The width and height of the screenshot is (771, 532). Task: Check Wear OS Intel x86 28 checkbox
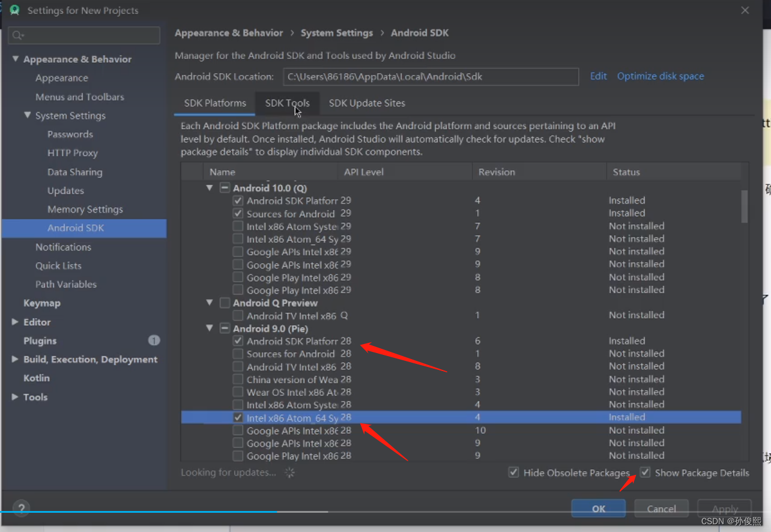point(238,392)
